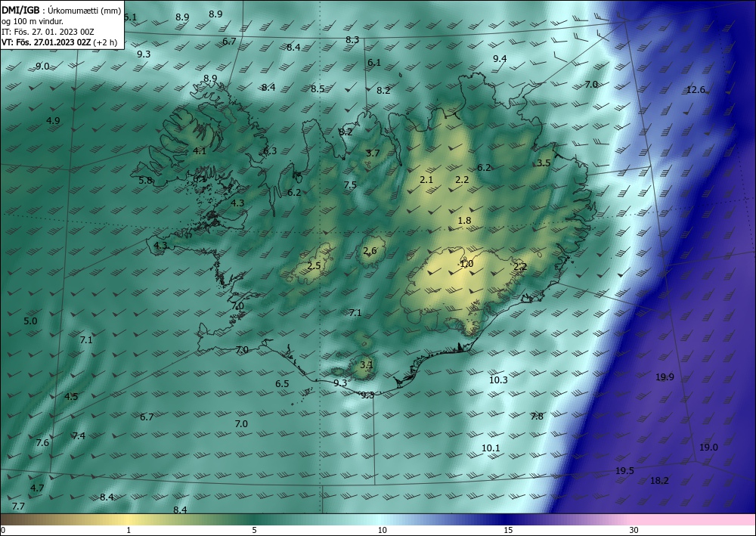Click the 9.4 value on the map
The height and width of the screenshot is (536, 756).
click(500, 59)
